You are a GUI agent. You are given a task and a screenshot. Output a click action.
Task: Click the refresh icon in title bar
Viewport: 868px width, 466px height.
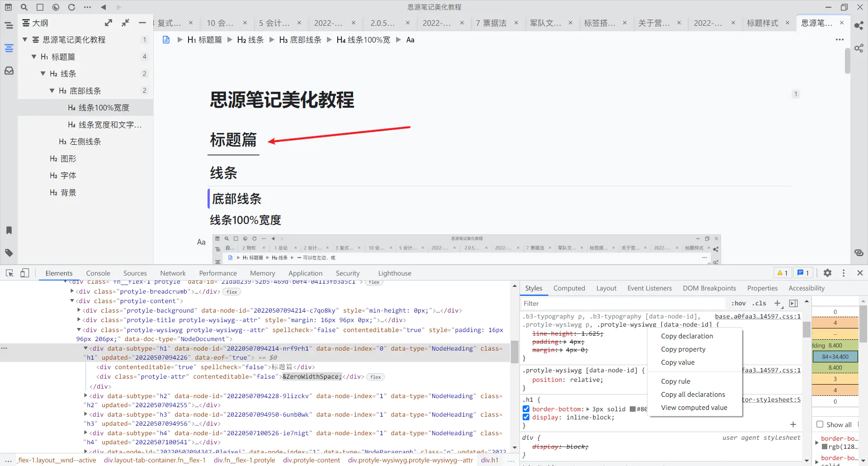tap(71, 7)
